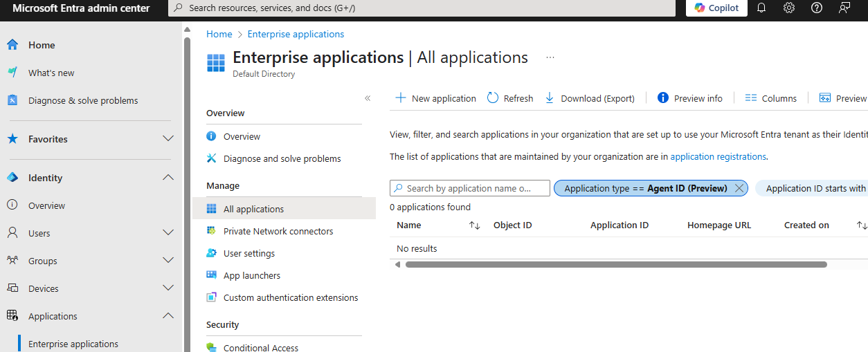Click the Applications grid icon in sidebar
The height and width of the screenshot is (352, 868).
(x=12, y=316)
